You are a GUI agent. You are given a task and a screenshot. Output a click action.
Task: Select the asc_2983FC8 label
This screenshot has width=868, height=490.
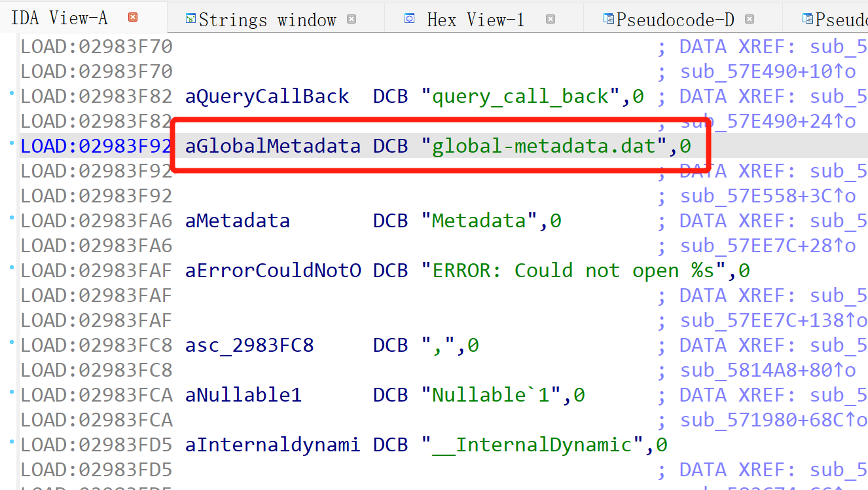coord(249,345)
